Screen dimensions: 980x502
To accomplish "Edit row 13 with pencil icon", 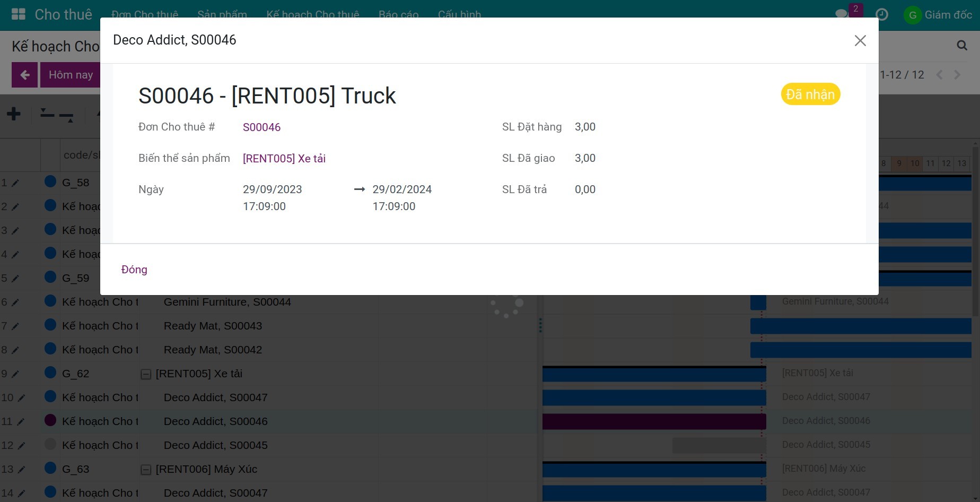I will [x=21, y=470].
